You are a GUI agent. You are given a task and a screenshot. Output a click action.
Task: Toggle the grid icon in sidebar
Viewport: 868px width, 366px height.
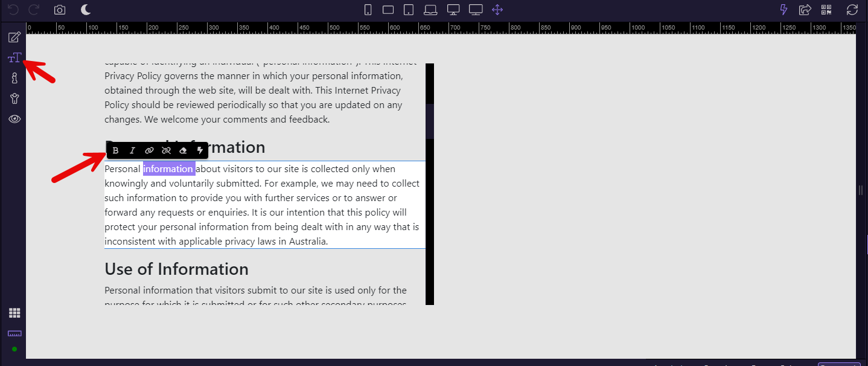pyautogui.click(x=14, y=313)
